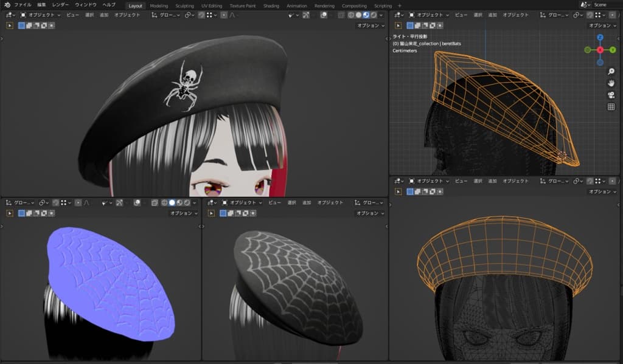Click the add workspace plus icon
Screen dimensions: 623x364
pyautogui.click(x=399, y=5)
